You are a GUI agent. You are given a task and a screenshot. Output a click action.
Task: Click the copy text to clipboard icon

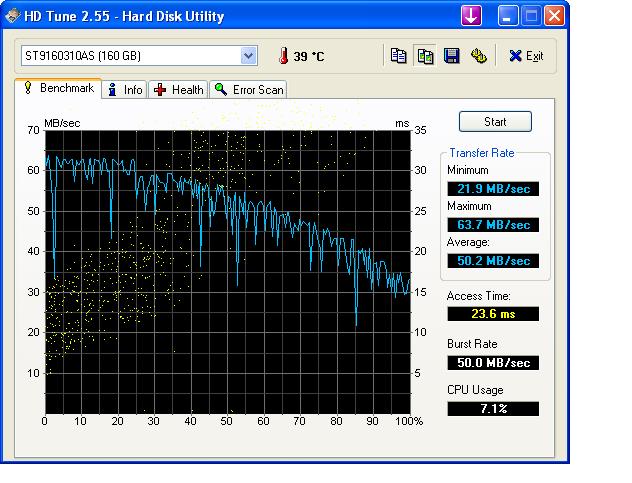399,56
